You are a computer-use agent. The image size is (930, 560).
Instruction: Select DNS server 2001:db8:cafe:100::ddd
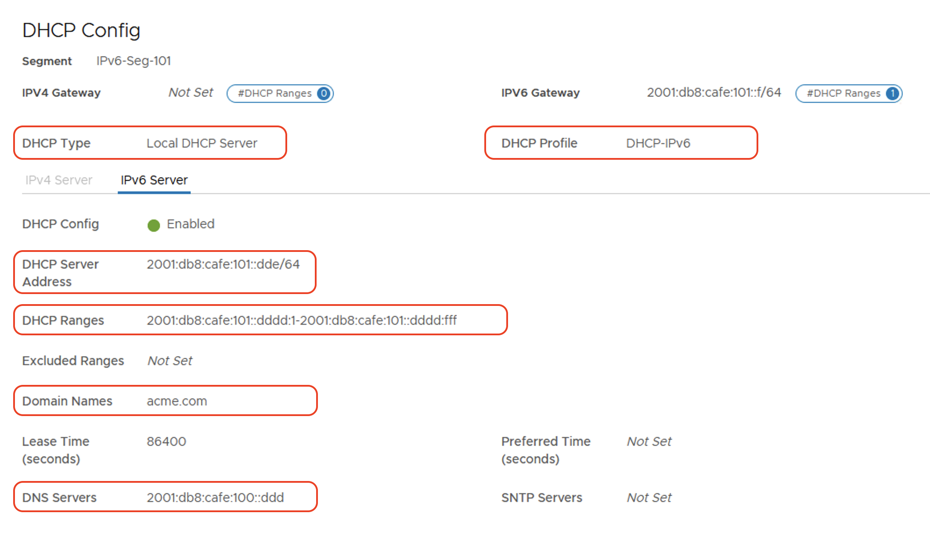215,498
